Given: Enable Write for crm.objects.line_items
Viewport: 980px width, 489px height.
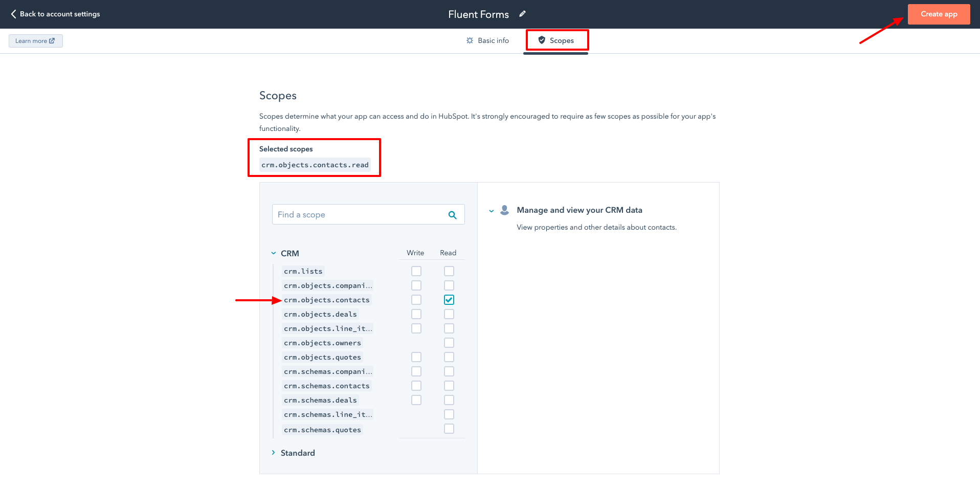Looking at the screenshot, I should (x=416, y=328).
